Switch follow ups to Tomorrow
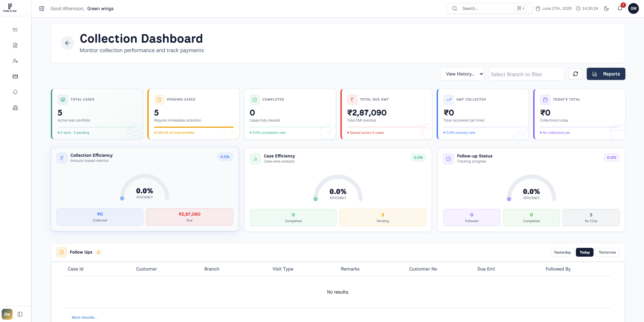Screen dimensions: 644x322 coord(607,252)
